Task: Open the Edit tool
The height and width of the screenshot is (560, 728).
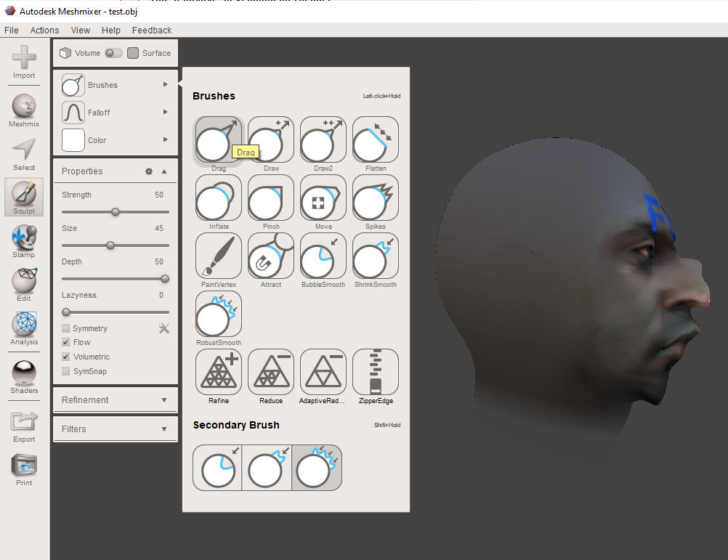Action: [x=24, y=285]
